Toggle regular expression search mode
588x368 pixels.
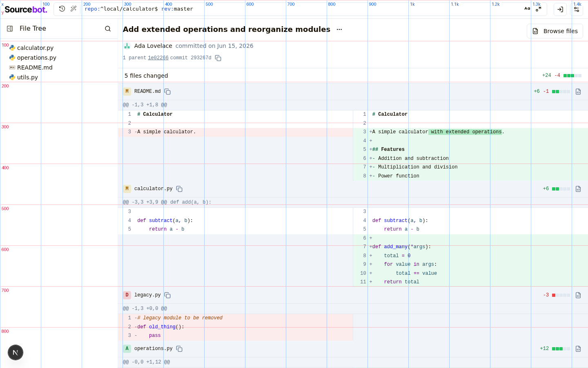point(539,9)
